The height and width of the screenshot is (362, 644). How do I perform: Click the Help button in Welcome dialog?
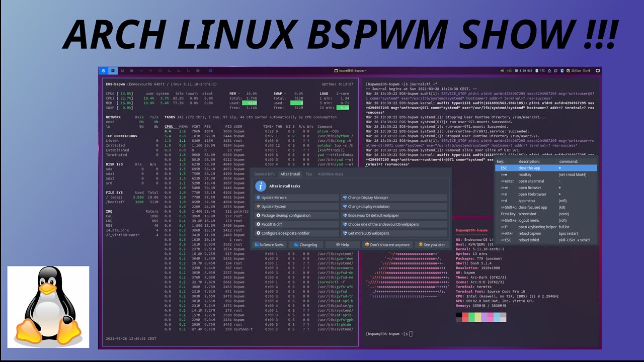[x=343, y=245]
